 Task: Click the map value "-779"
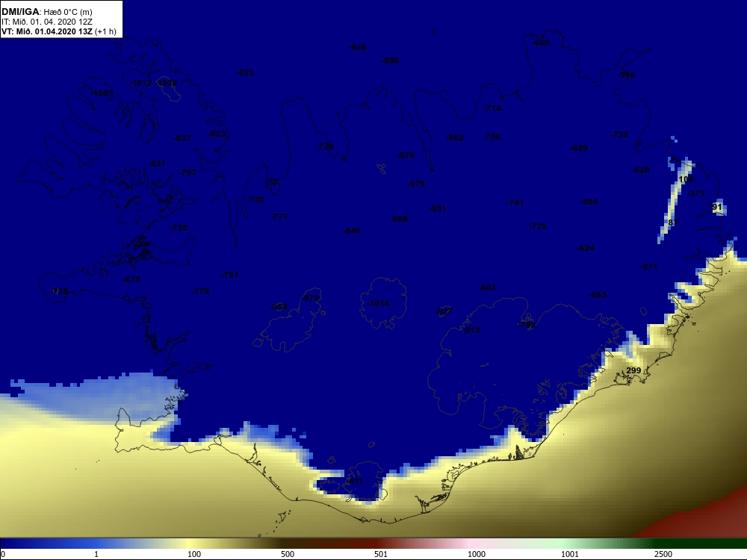coord(200,291)
